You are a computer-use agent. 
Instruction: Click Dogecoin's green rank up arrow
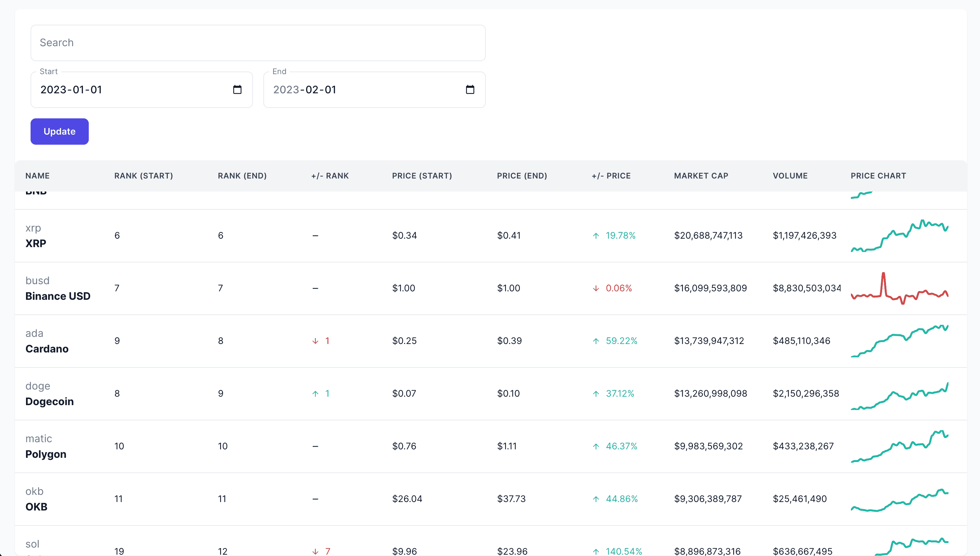tap(315, 394)
